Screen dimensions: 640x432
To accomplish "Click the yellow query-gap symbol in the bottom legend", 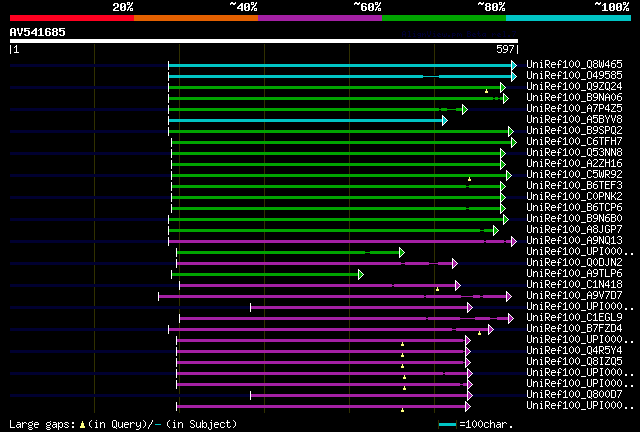I will 82,425.
